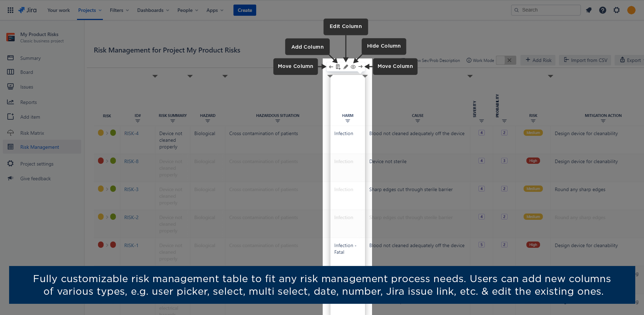
Task: Open Risk Matrix in sidebar
Action: click(x=32, y=133)
